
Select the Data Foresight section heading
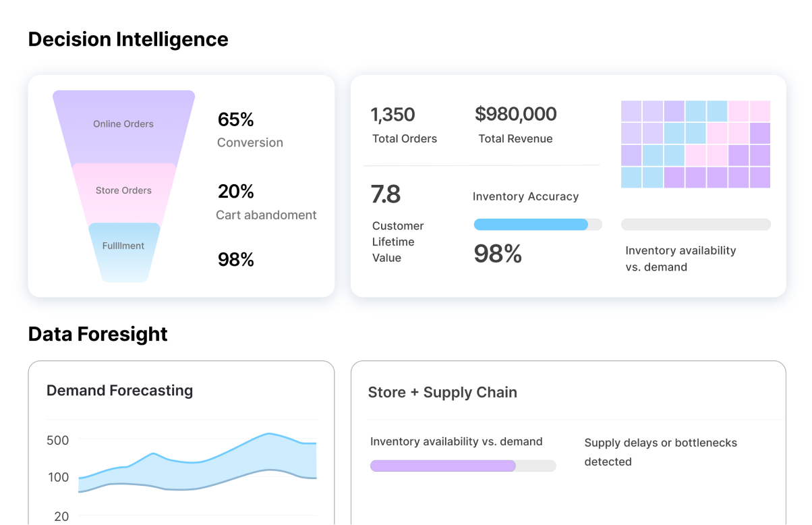point(98,334)
